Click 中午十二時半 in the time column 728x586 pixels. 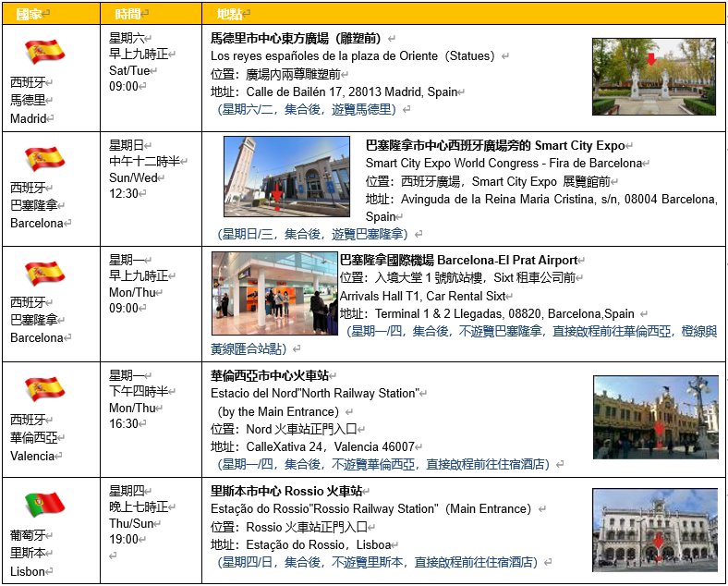(x=144, y=161)
